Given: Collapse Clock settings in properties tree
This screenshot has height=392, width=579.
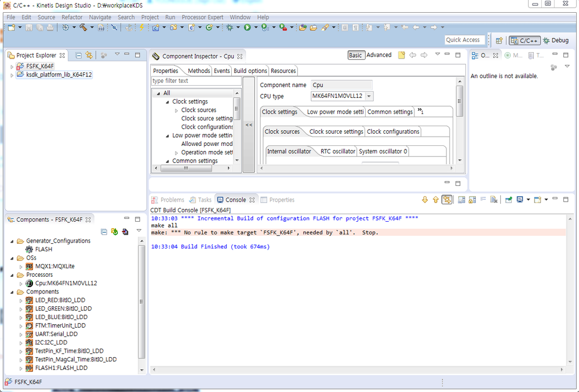Looking at the screenshot, I should 167,102.
